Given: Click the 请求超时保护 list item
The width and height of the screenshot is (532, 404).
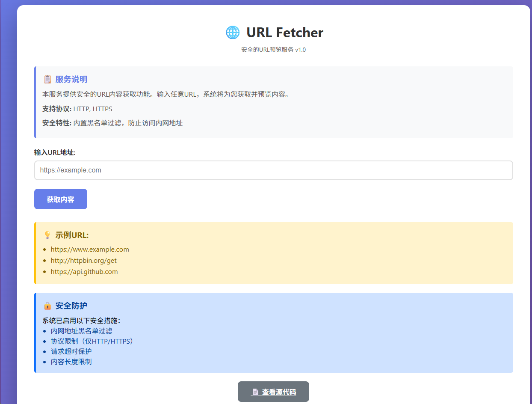Looking at the screenshot, I should [71, 351].
